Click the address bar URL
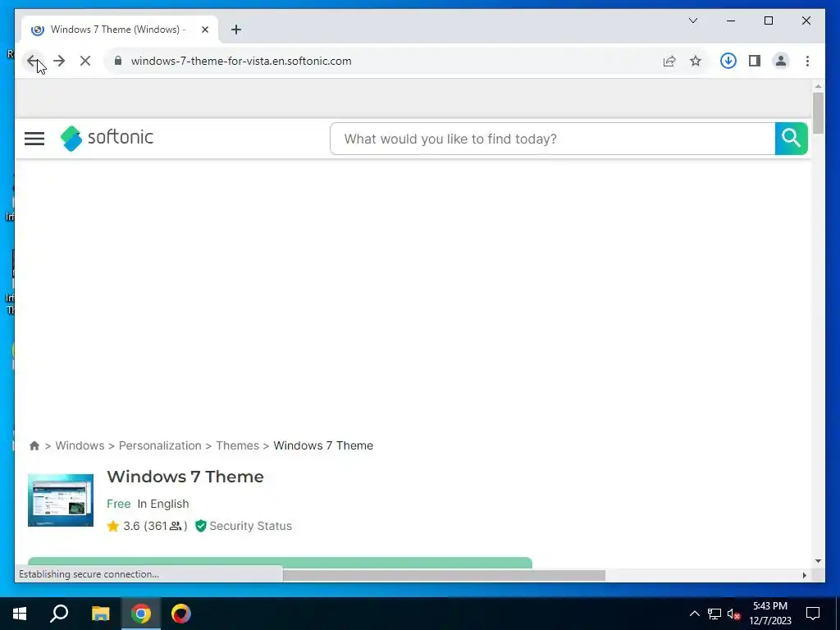840x630 pixels. click(x=241, y=61)
